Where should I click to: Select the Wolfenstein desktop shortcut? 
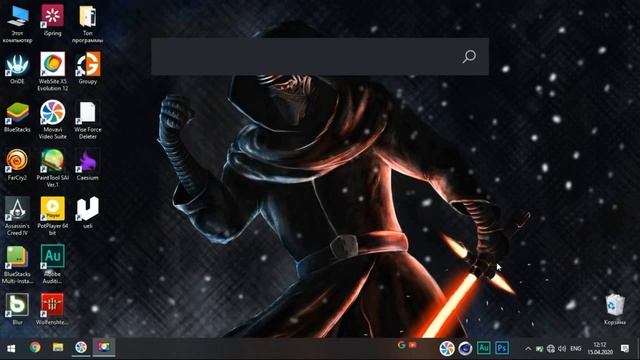(x=52, y=309)
